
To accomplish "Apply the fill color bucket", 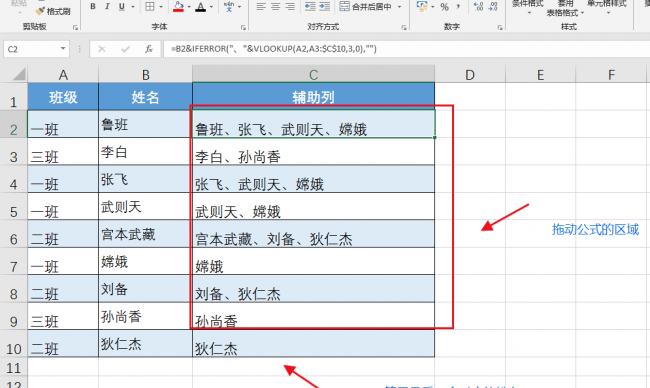I will click(x=179, y=7).
